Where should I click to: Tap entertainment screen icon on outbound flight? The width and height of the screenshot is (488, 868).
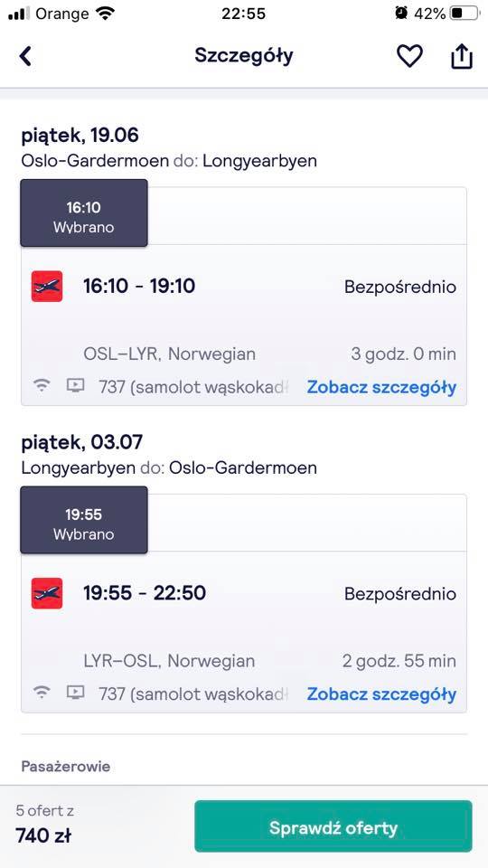(x=75, y=385)
